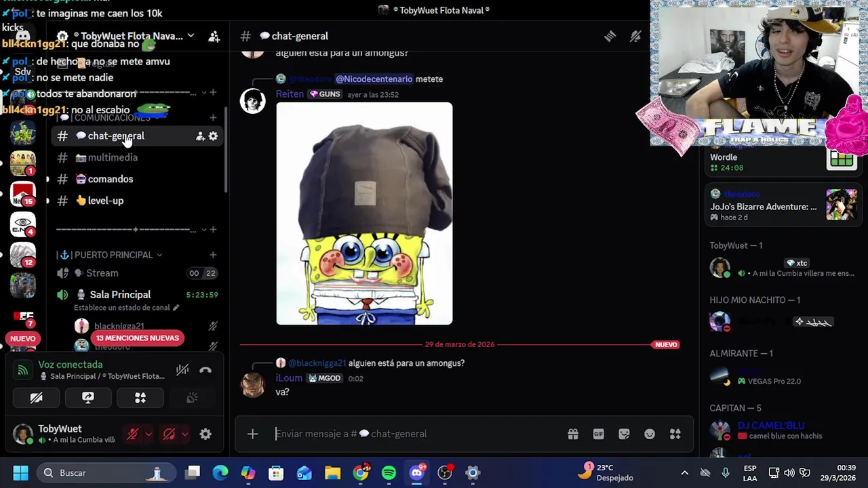Click 'Voz conectada' status text
Viewport: 868px width, 488px height.
click(70, 365)
